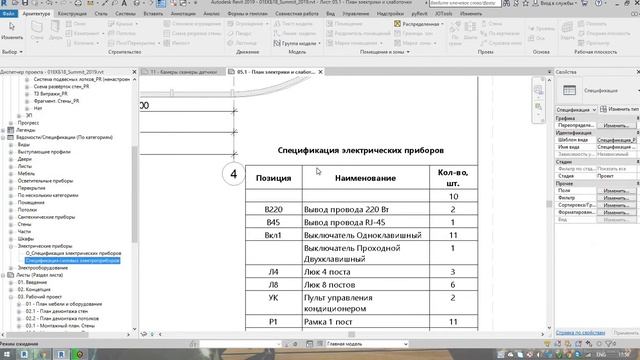640x360 pixels.
Task: Click the Распределенная area icon
Action: (397, 24)
